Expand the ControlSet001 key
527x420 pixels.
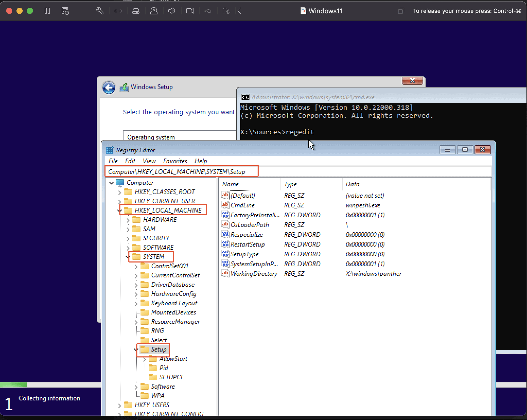tap(136, 266)
